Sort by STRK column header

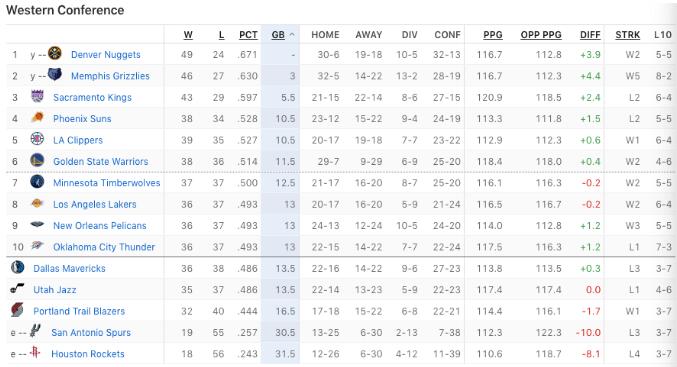click(628, 35)
